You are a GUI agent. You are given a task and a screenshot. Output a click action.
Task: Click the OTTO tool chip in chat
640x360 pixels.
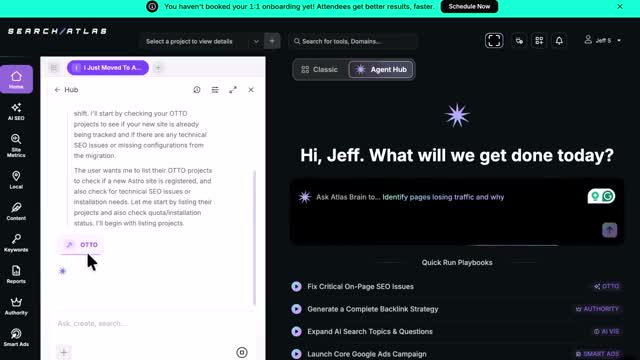[x=81, y=244]
